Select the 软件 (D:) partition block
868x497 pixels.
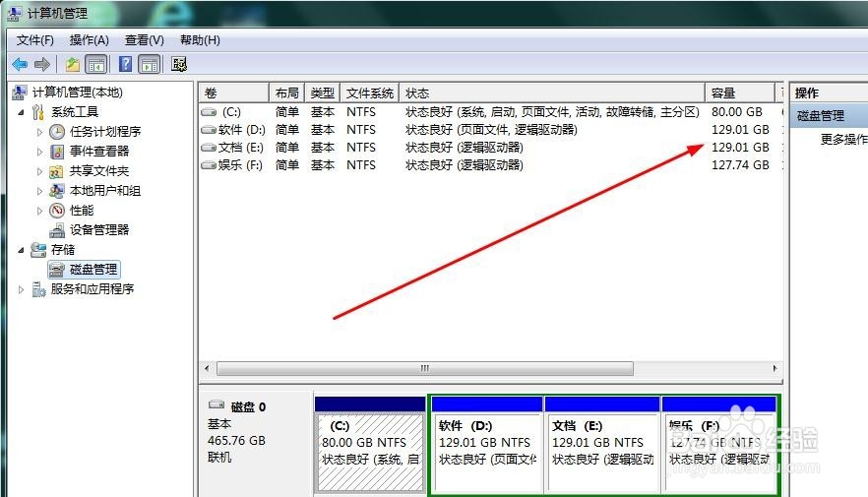(486, 444)
